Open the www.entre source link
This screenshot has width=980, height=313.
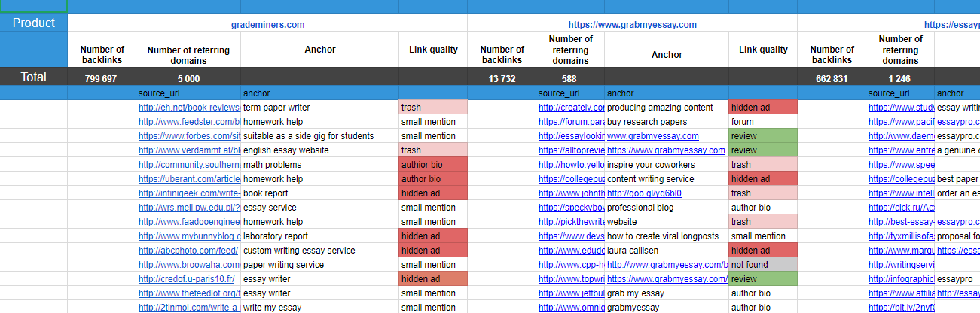click(901, 150)
